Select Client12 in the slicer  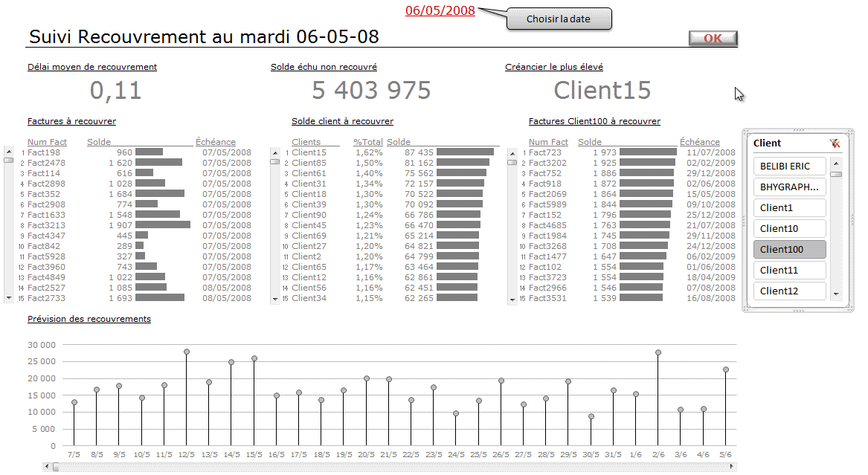[789, 291]
